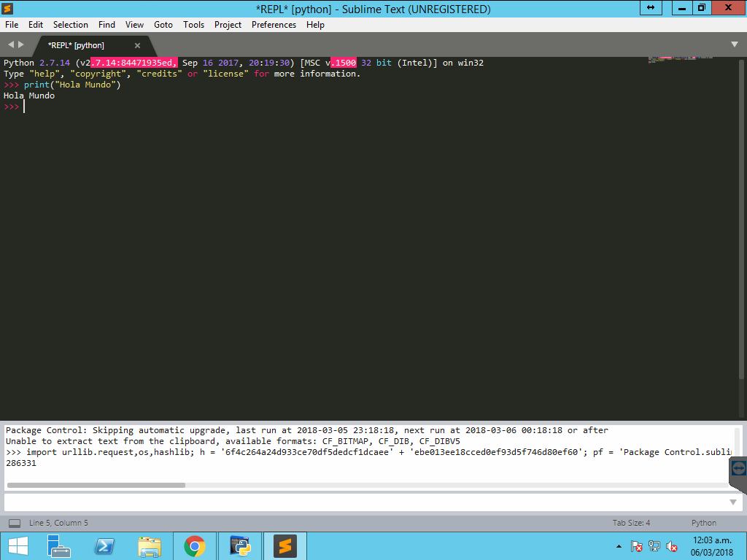Open the network icon in the system tray
The image size is (747, 560).
tap(654, 547)
